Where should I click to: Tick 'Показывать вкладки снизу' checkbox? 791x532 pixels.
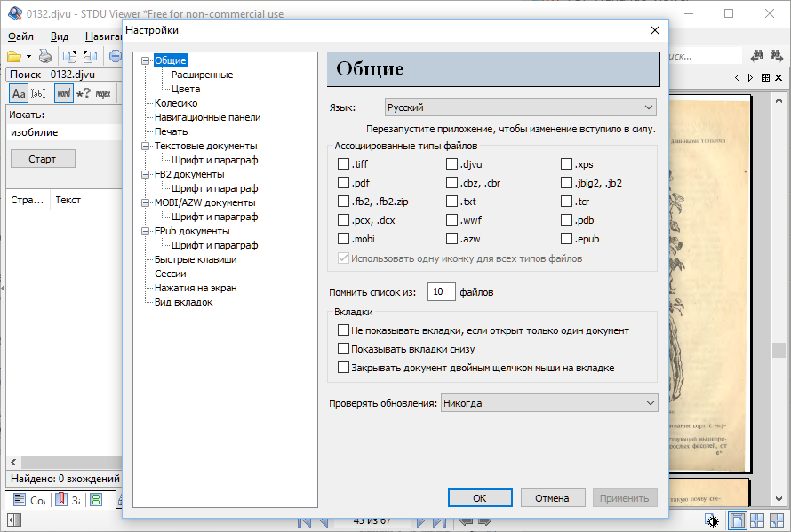[x=344, y=349]
